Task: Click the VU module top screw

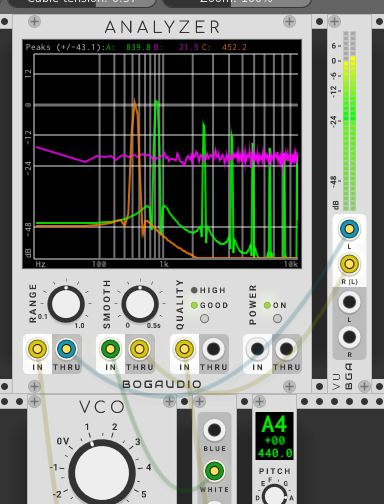Action: click(x=334, y=22)
